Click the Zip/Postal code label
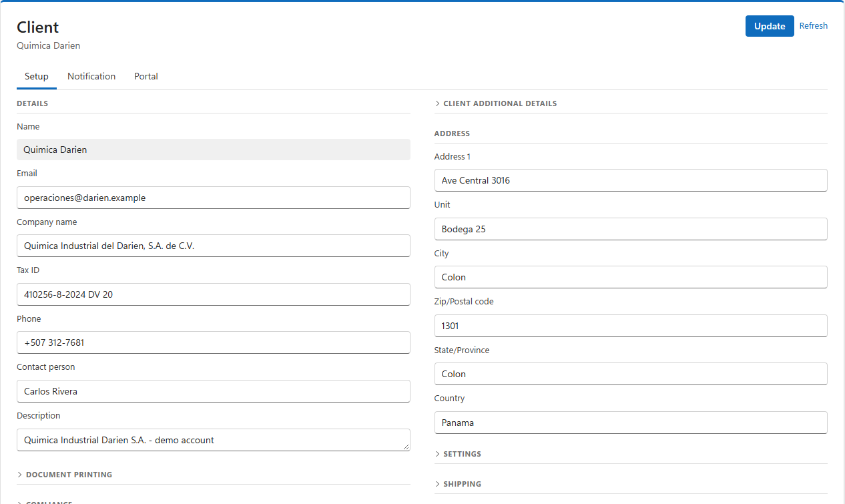Image resolution: width=845 pixels, height=504 pixels. (464, 302)
